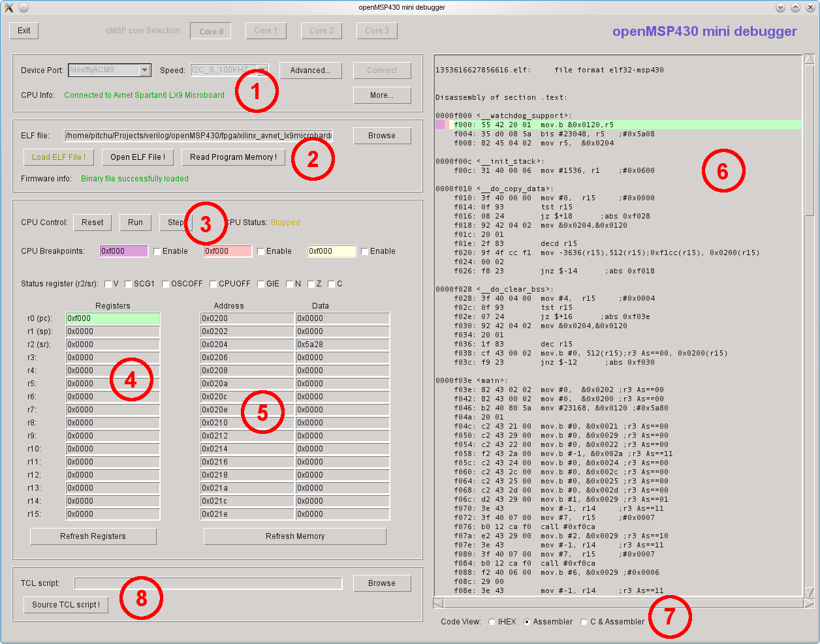
Task: Select C & Assembler code view
Action: click(x=584, y=622)
